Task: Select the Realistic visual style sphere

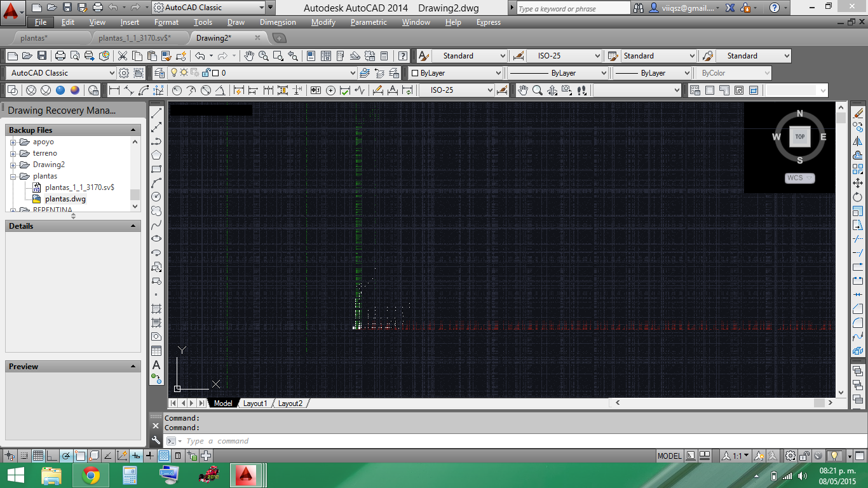Action: [x=60, y=90]
